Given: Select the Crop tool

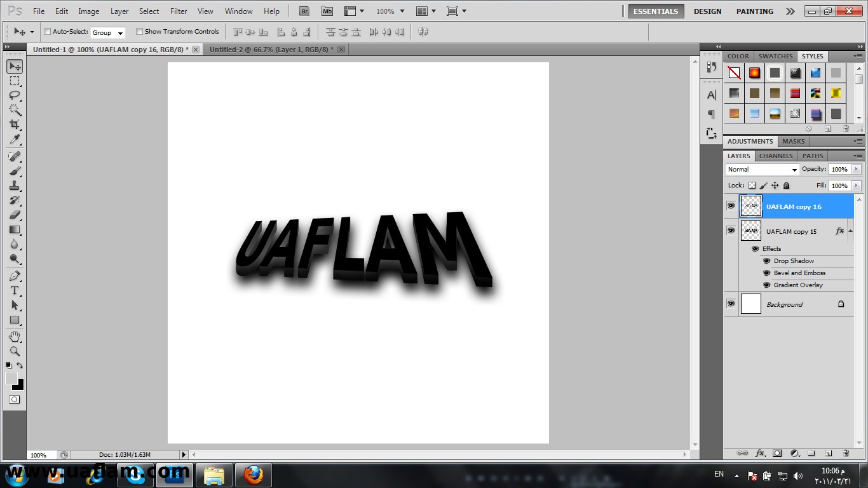Looking at the screenshot, I should coord(15,125).
